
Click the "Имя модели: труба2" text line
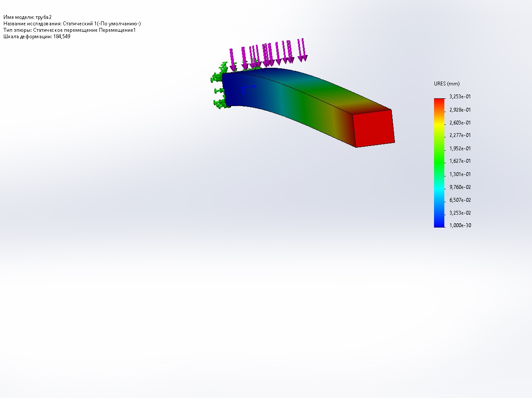pyautogui.click(x=28, y=17)
